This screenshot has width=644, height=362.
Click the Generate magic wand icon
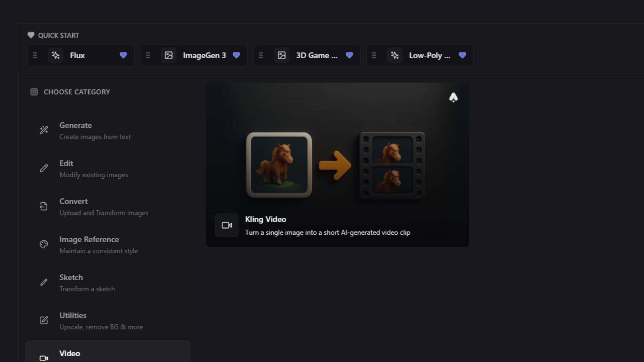pos(44,130)
